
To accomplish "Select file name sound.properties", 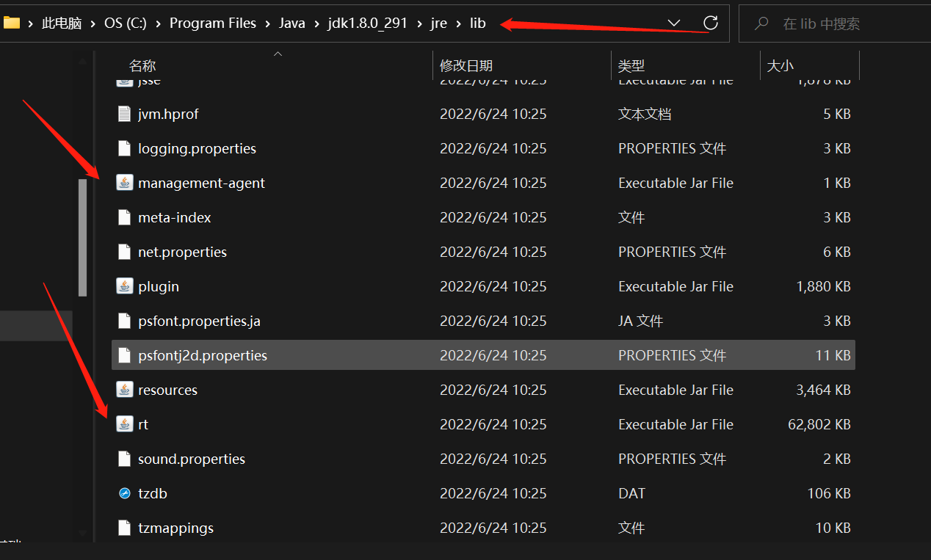I will click(x=192, y=459).
